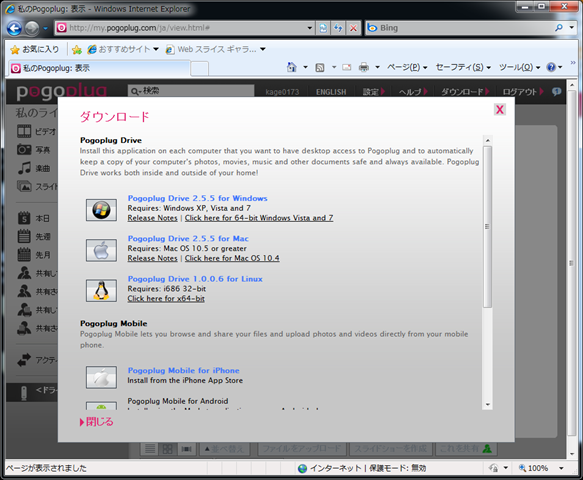This screenshot has width=583, height=480.
Task: Click the slideshow sidebar icon
Action: (x=24, y=186)
